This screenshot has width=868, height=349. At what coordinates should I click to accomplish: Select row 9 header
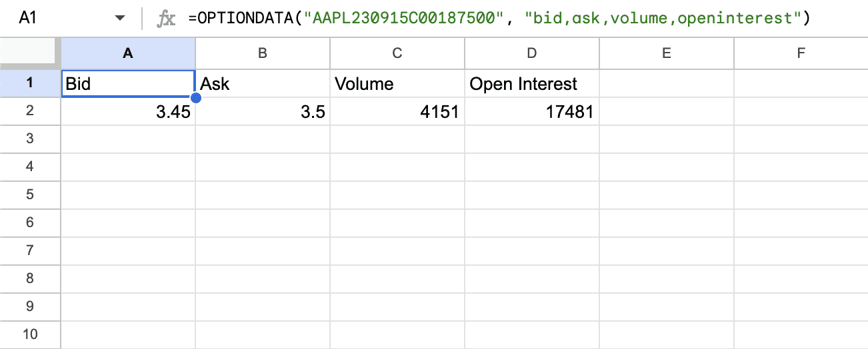[x=30, y=307]
